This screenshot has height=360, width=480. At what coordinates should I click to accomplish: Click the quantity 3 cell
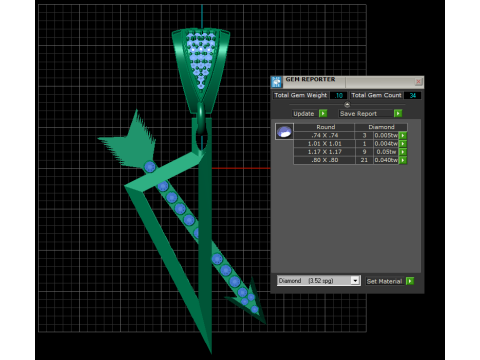(x=364, y=135)
